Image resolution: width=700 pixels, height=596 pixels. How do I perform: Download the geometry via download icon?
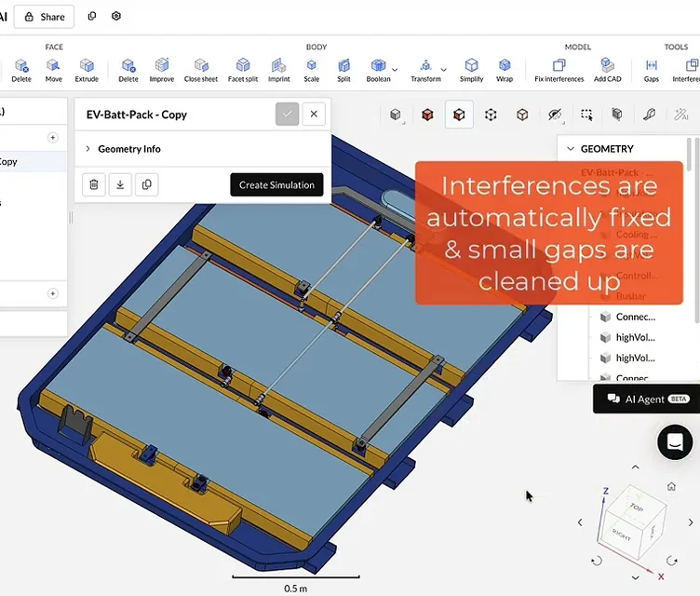point(120,184)
